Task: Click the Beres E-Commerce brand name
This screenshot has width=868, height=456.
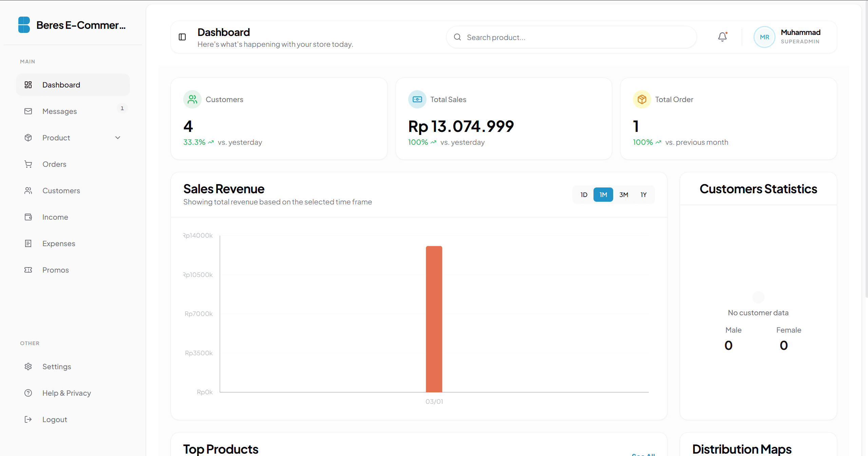Action: [81, 25]
